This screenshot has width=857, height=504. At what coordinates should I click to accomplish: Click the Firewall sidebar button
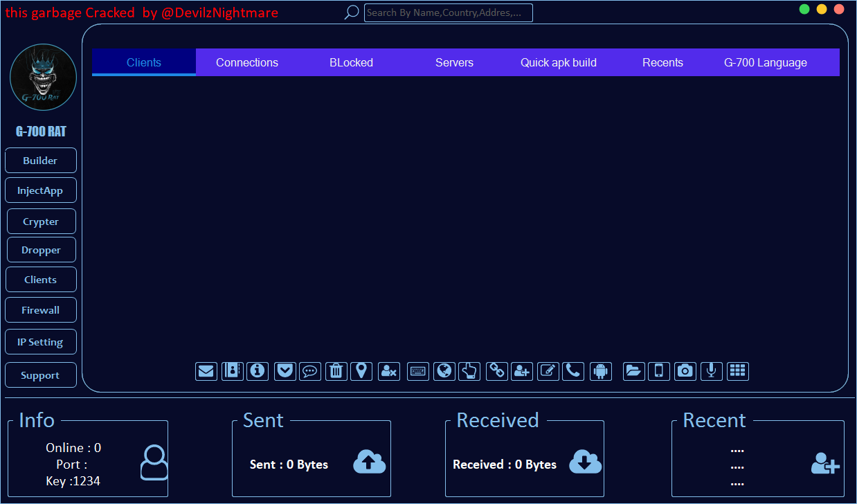(x=41, y=310)
